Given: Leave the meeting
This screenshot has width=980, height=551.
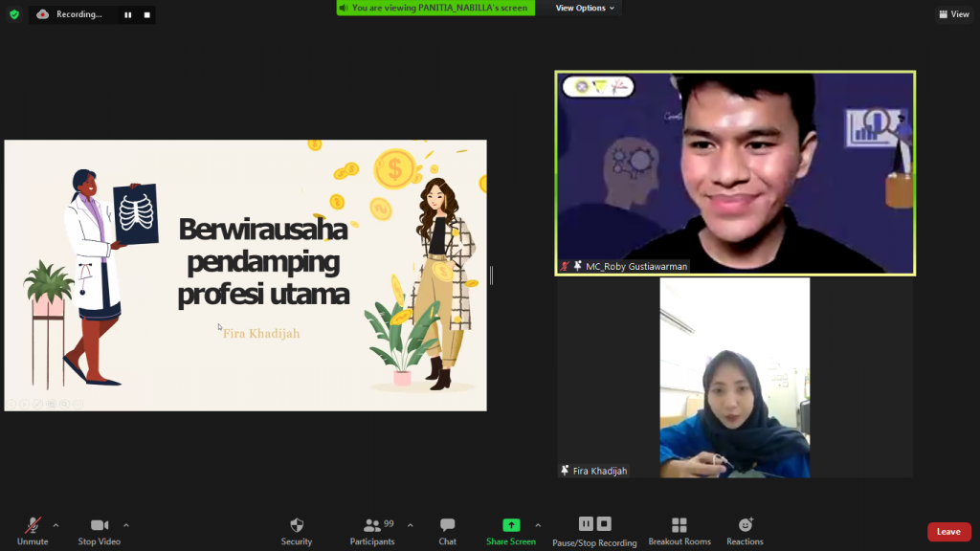Looking at the screenshot, I should pyautogui.click(x=948, y=532).
